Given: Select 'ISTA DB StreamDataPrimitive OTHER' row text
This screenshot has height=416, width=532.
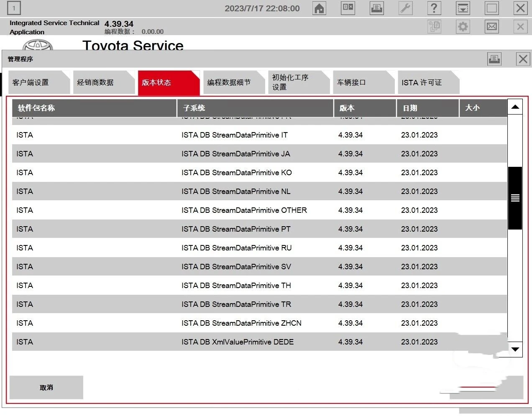Looking at the screenshot, I should [244, 210].
